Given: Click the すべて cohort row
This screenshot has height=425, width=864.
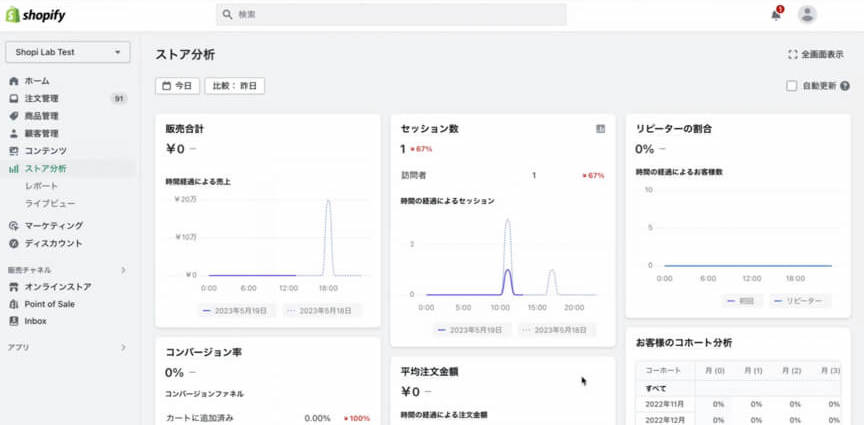Looking at the screenshot, I should click(x=738, y=389).
